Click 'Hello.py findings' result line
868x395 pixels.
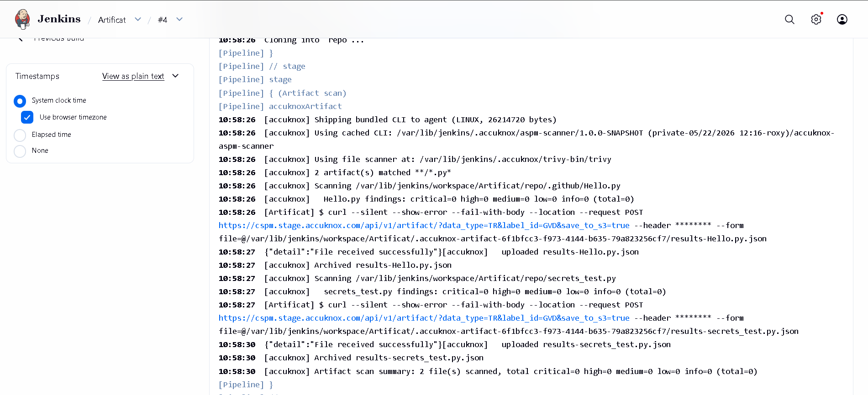426,199
